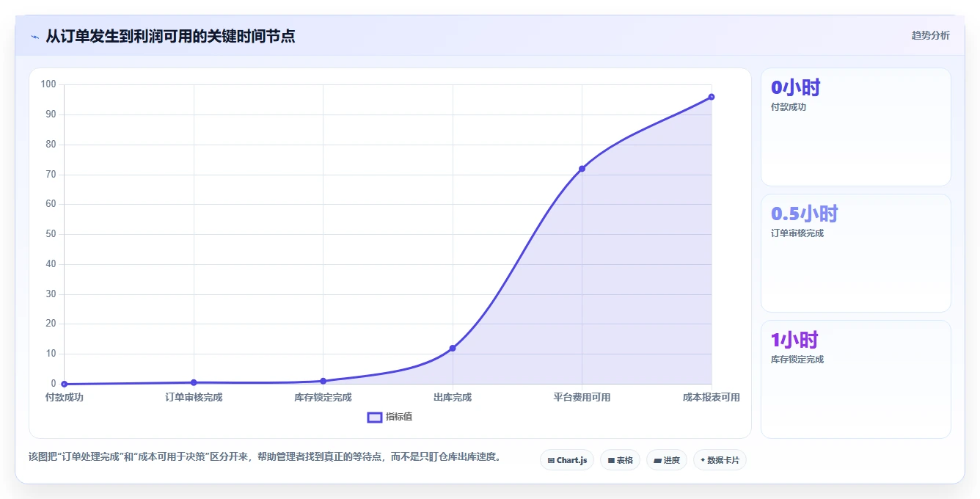The height and width of the screenshot is (499, 980).
Task: Click the 趋势分析 label in header
Action: click(930, 35)
